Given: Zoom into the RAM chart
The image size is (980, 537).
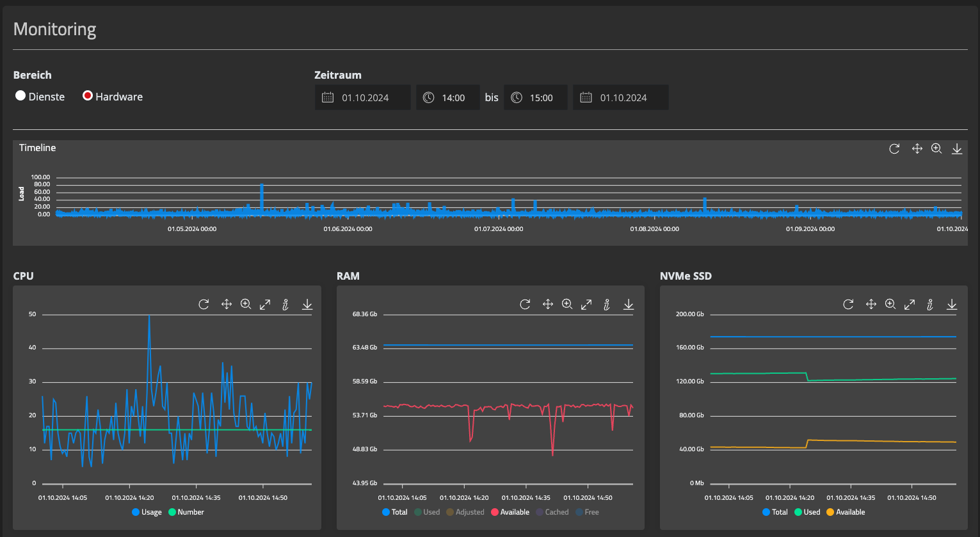Looking at the screenshot, I should coord(567,304).
